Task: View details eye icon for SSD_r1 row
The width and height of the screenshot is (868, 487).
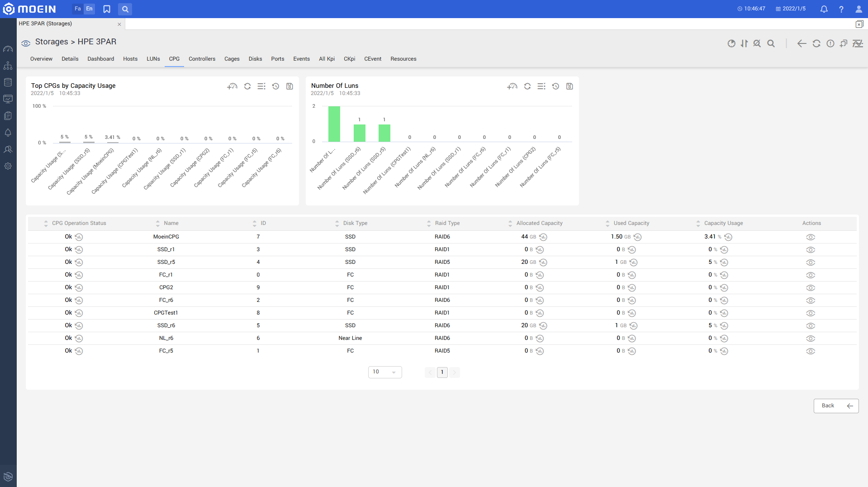Action: 811,250
